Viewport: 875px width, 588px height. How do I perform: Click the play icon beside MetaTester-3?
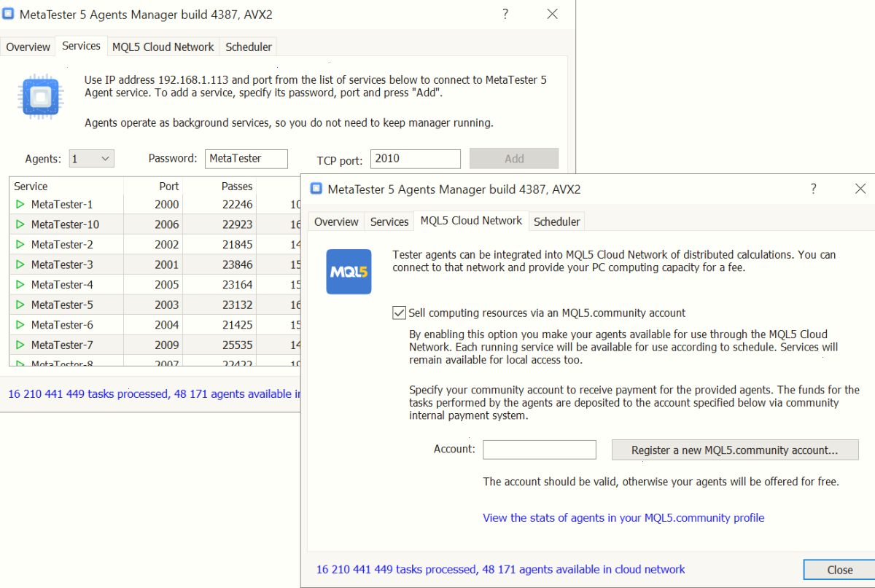[x=20, y=264]
